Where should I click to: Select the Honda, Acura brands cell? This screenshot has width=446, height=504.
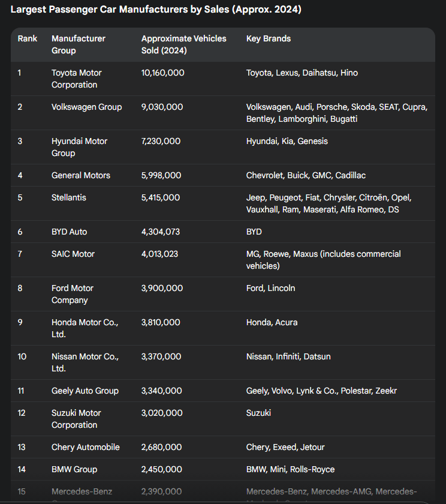pos(272,322)
